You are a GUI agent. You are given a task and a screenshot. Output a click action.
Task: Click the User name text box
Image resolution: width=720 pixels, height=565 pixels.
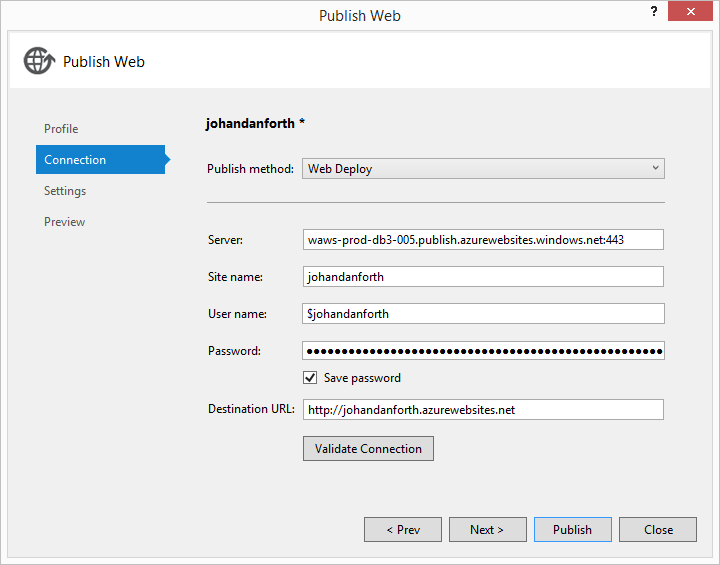point(483,314)
